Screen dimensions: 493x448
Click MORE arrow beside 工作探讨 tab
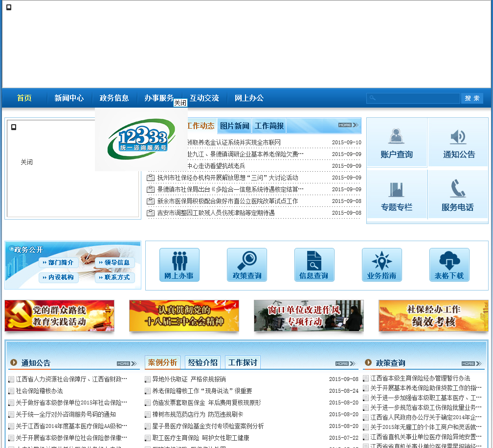point(345,363)
